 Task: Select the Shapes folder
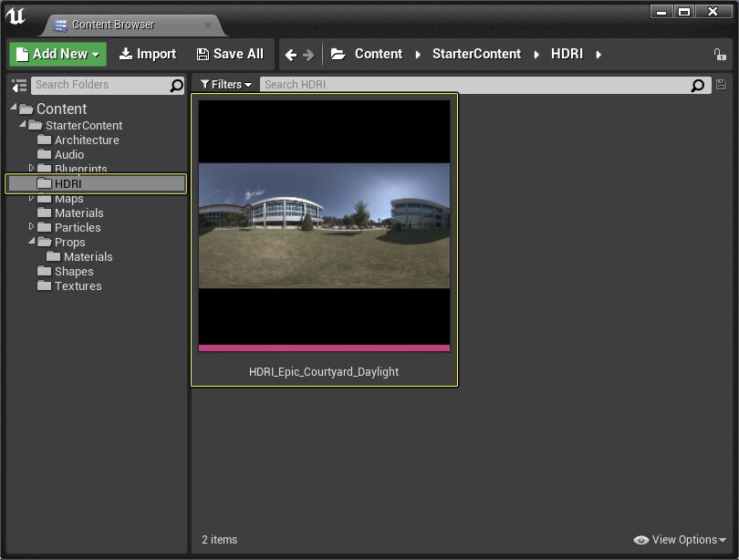point(72,271)
